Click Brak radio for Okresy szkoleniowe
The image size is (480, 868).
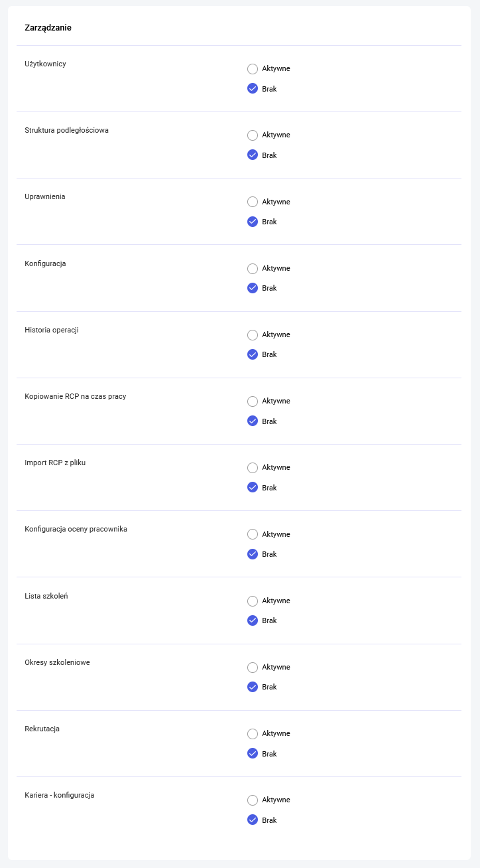tap(253, 687)
